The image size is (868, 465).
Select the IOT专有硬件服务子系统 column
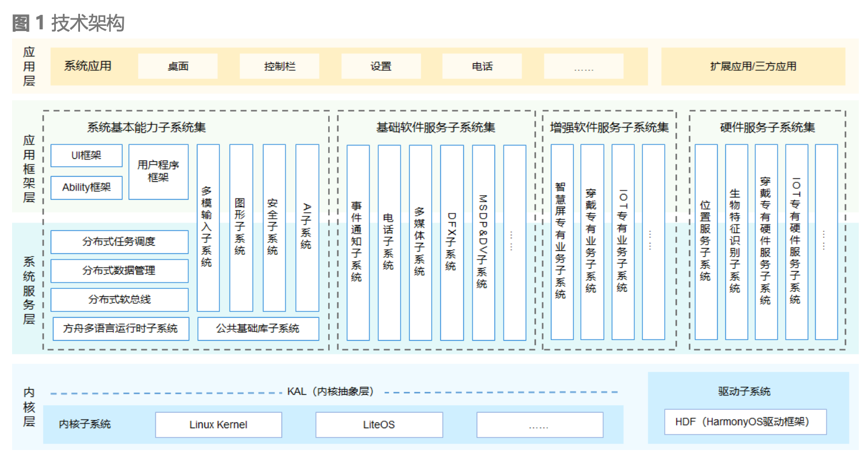click(x=796, y=242)
